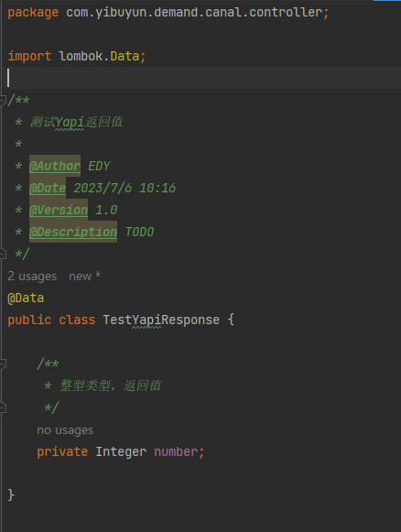Click the underlined Yapi word in comment
Screen dimensions: 401x532
coord(70,122)
